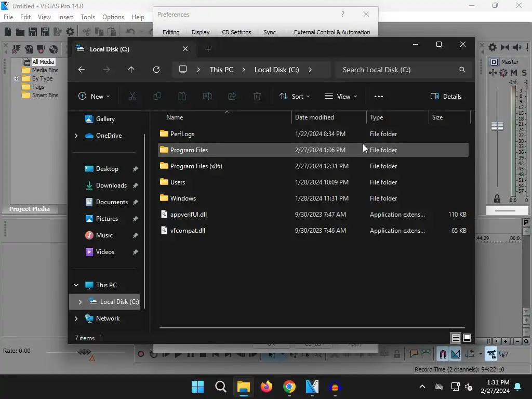This screenshot has width=532, height=399.
Task: Open the See more (three dots) menu
Action: tap(379, 96)
